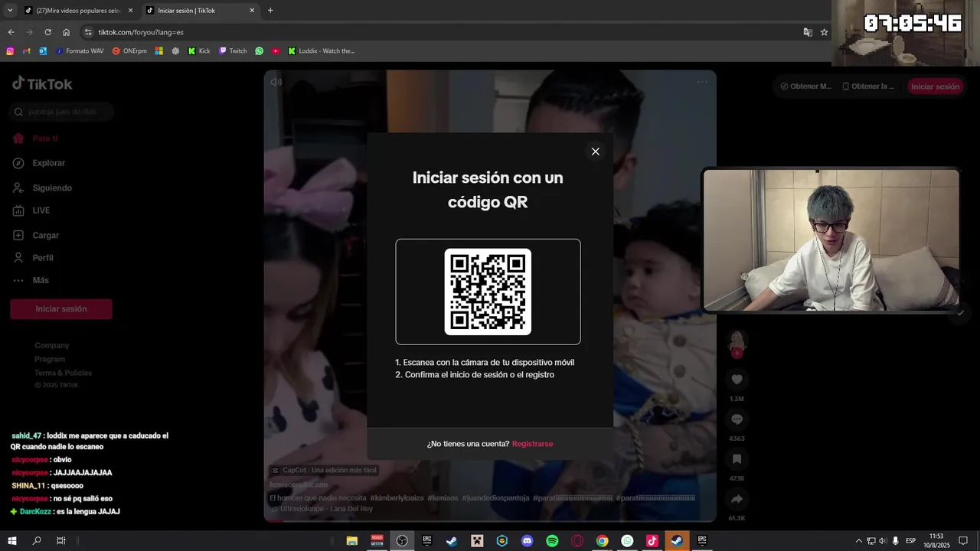Open the system volume control

point(882,540)
